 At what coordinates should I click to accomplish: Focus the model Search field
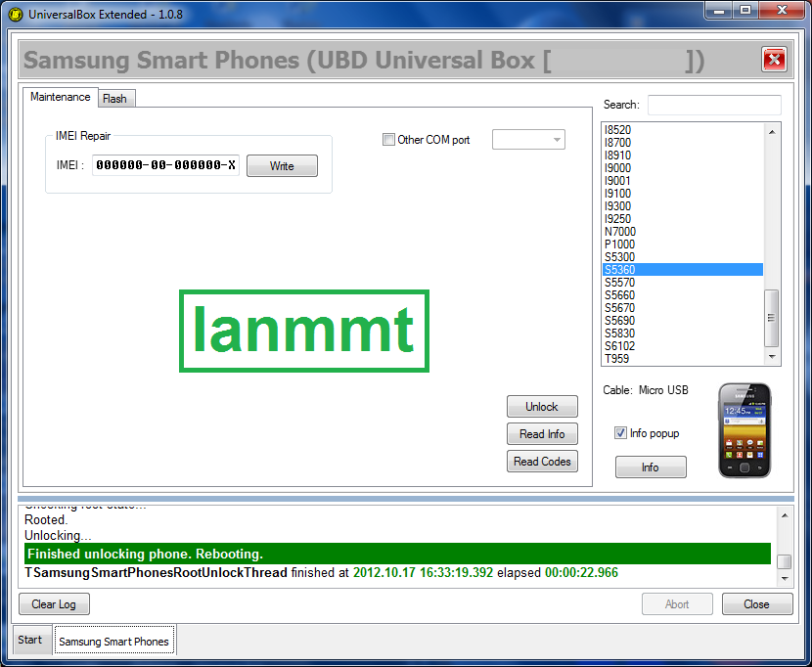tap(714, 105)
